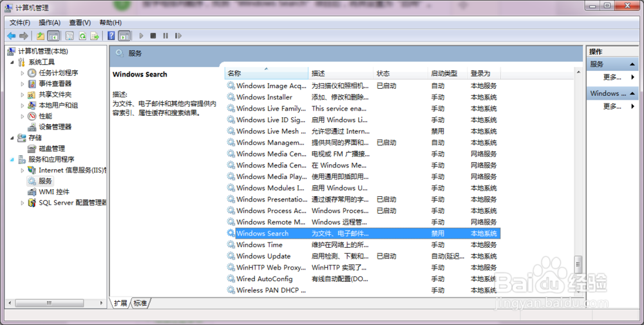The width and height of the screenshot is (644, 325).
Task: Sort by the 描述 column header
Action: point(341,73)
